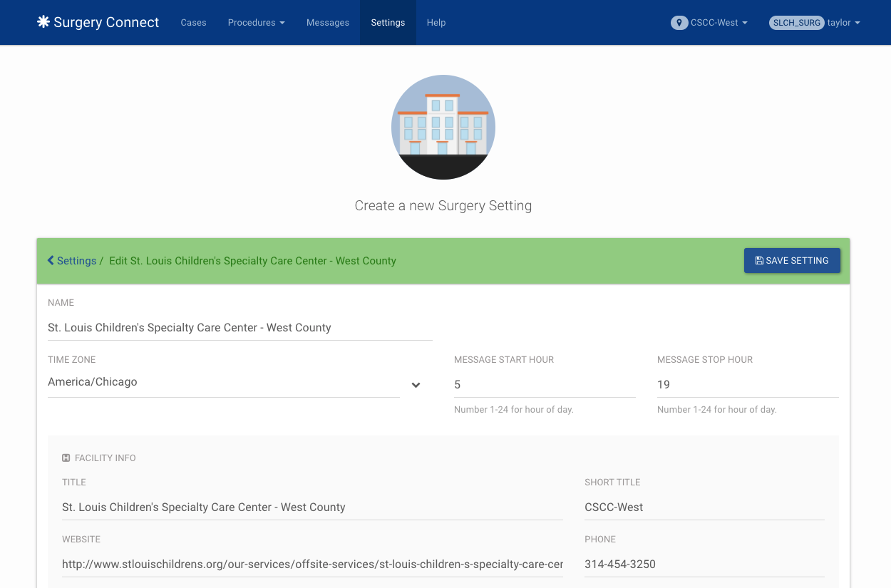Select the Settings nav item
This screenshot has height=588, width=891.
pos(388,23)
